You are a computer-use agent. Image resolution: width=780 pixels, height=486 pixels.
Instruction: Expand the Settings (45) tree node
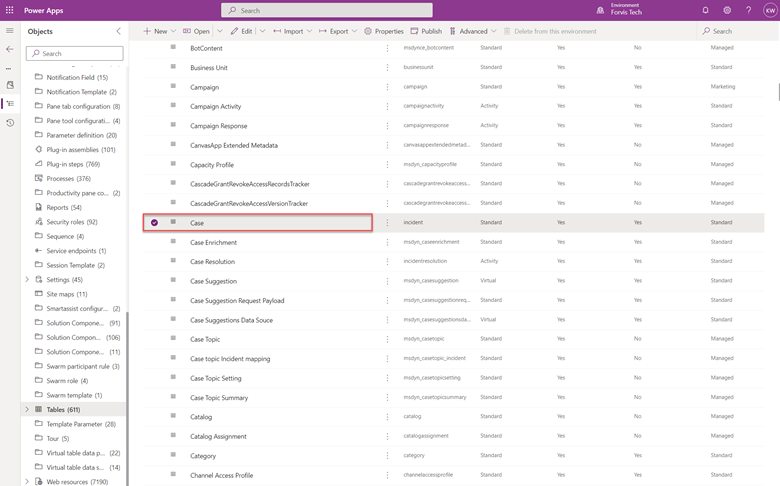28,280
